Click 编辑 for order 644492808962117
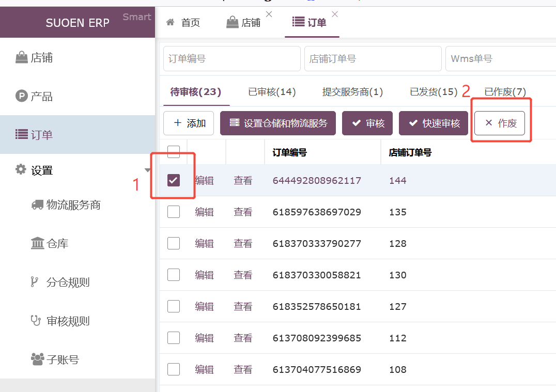 (204, 180)
